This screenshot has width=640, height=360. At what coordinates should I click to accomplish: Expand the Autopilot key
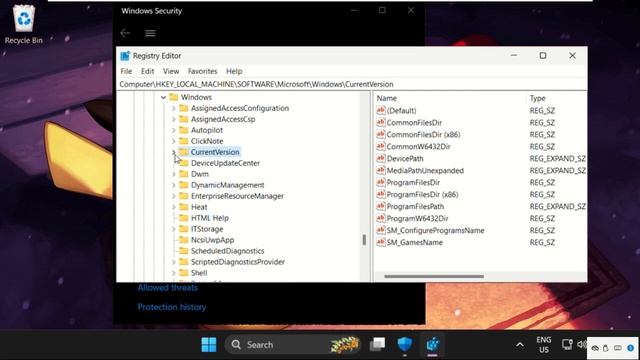(173, 130)
